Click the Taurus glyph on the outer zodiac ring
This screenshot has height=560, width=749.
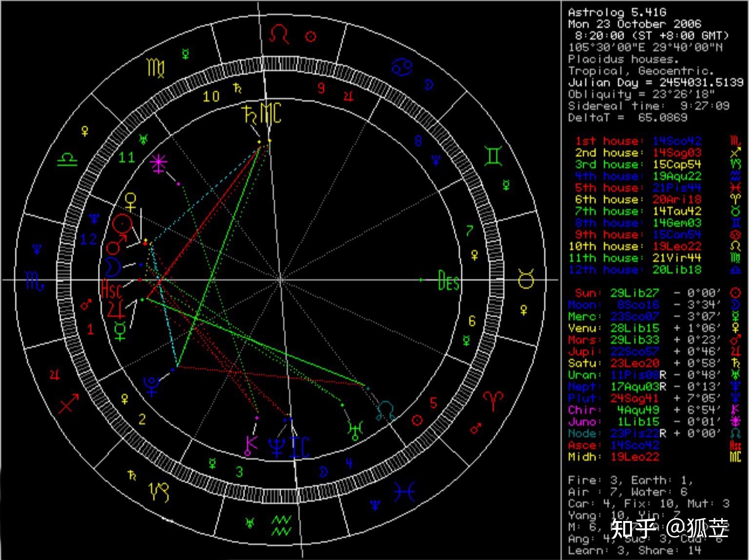[526, 279]
